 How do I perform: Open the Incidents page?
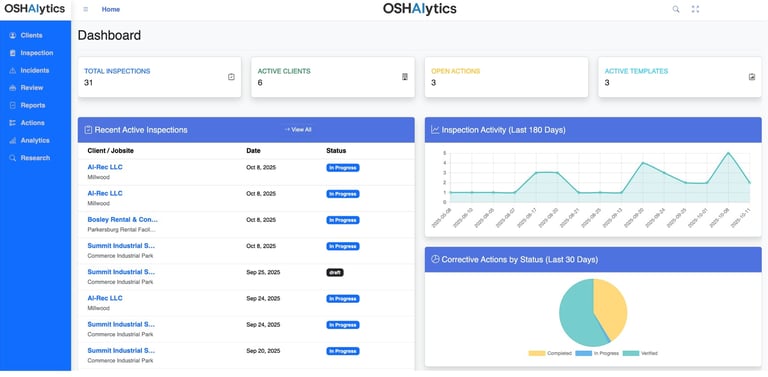(35, 71)
